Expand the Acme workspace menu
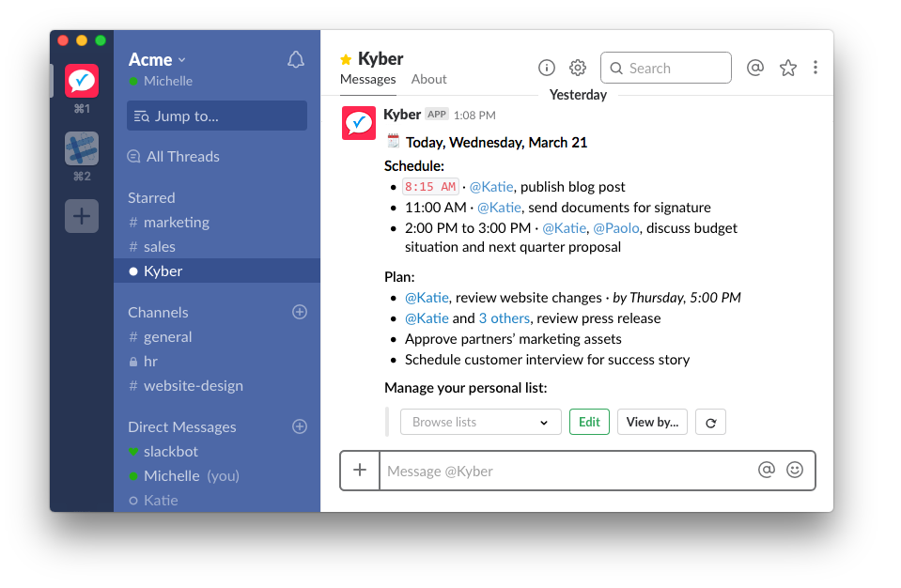 pyautogui.click(x=158, y=59)
